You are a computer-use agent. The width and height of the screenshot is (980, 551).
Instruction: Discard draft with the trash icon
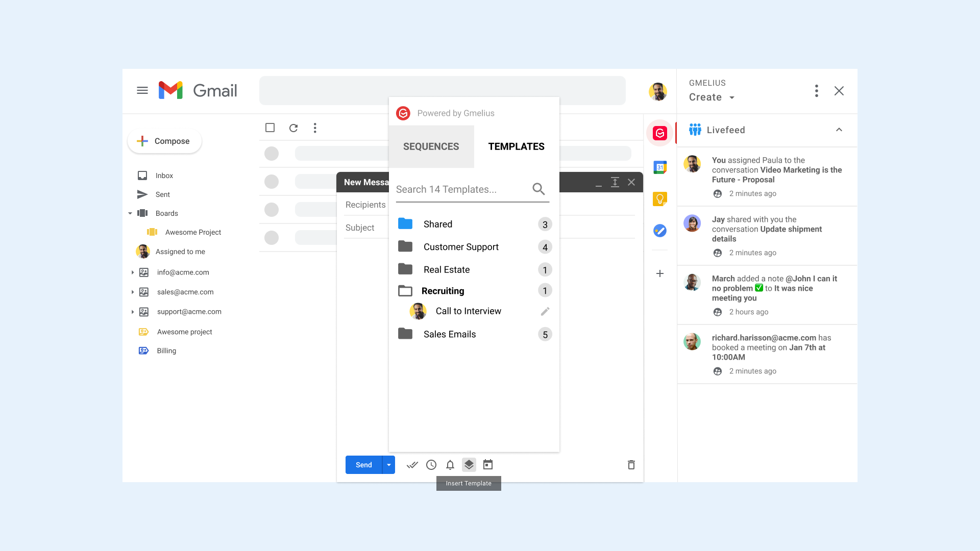click(631, 465)
